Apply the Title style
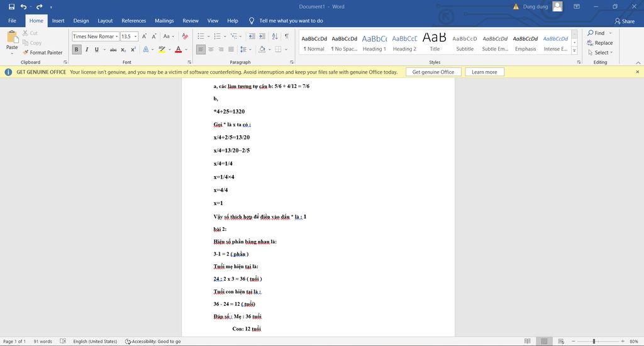 point(435,43)
